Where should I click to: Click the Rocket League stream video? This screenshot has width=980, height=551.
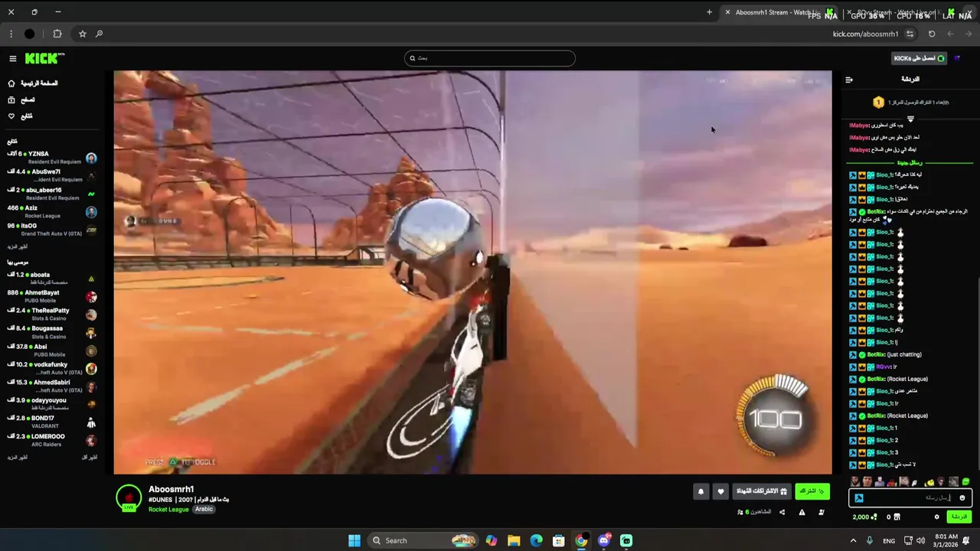tap(472, 272)
